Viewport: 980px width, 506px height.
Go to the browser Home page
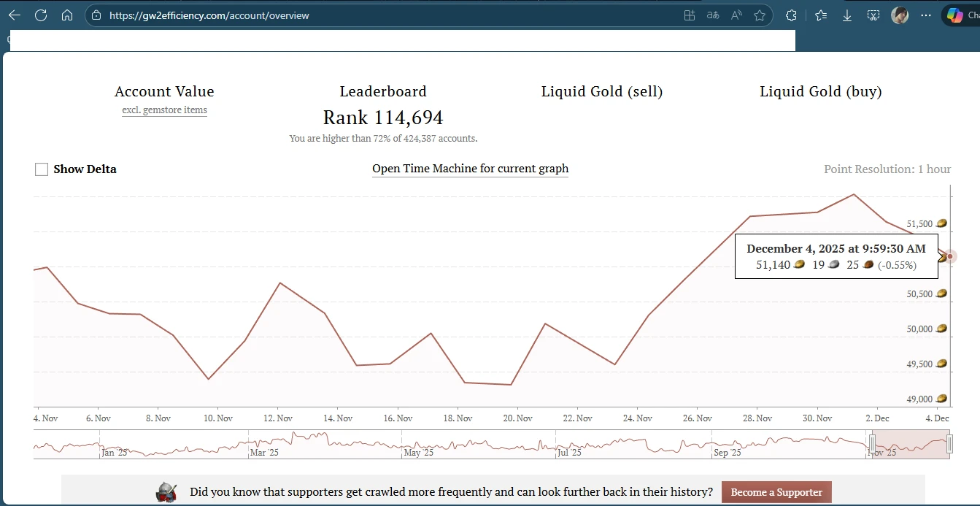coord(67,15)
